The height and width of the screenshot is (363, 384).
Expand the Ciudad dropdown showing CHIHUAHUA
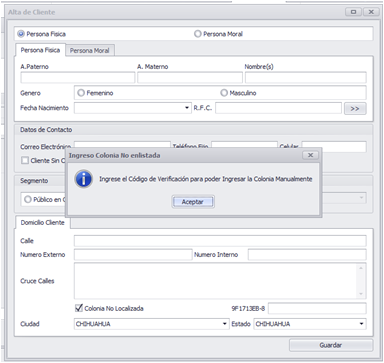[225, 324]
